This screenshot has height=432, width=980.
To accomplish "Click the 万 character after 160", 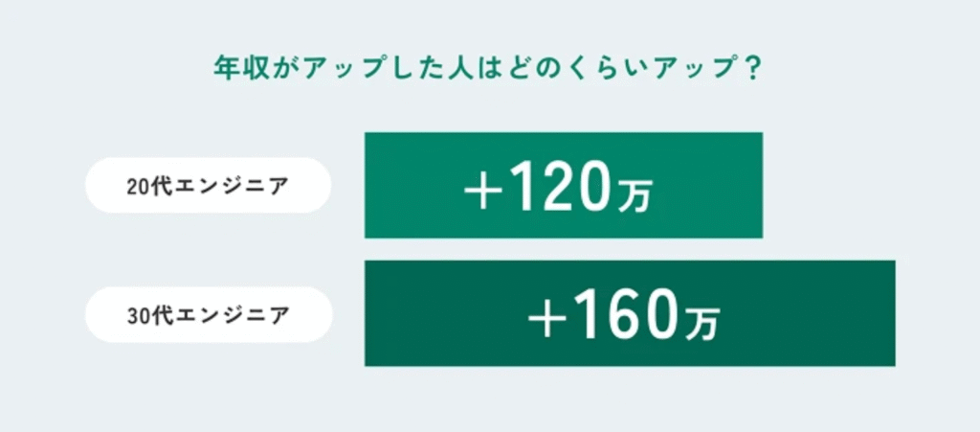I will (702, 326).
